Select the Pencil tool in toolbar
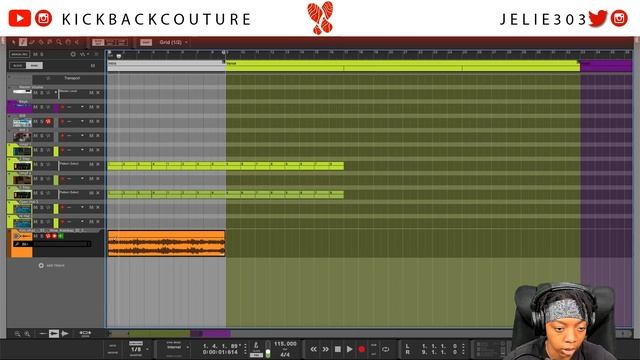Viewport: 640px width, 360px height. pos(22,42)
